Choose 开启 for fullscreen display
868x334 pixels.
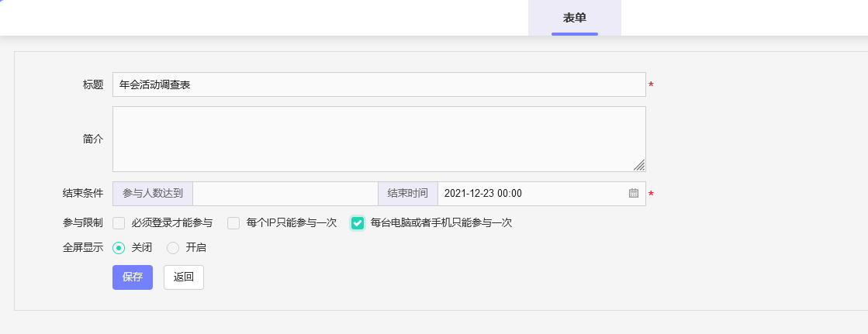(173, 248)
